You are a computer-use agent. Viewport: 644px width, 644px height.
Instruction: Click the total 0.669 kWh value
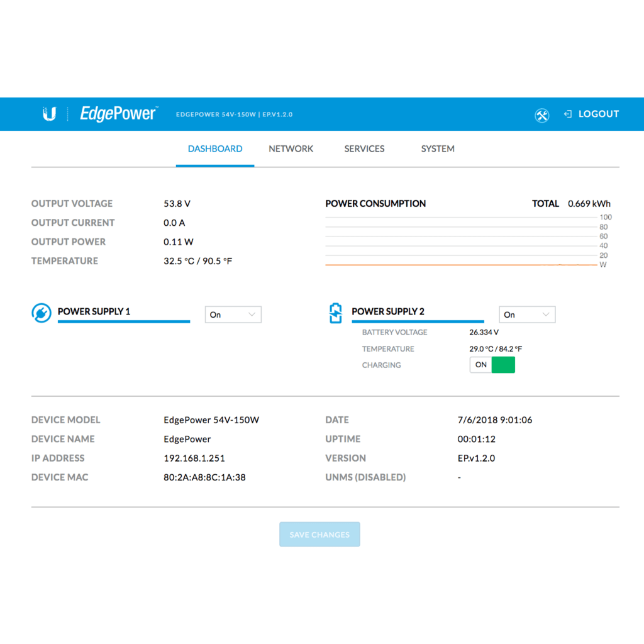coord(589,204)
